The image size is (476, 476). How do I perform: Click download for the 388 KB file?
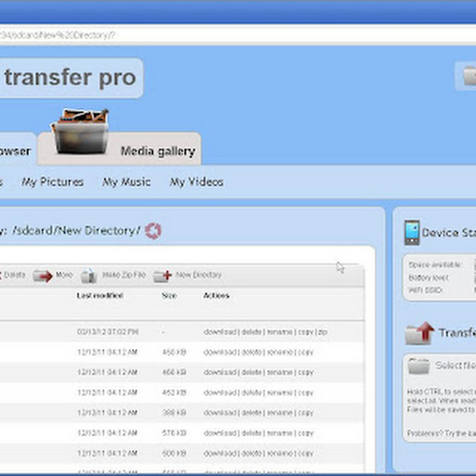point(220,413)
